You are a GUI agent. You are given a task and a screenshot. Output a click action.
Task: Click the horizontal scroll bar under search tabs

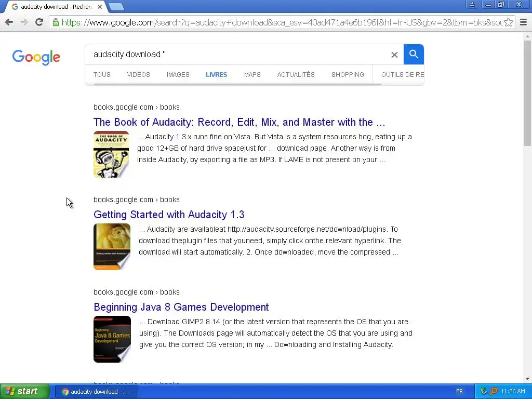coord(237,85)
